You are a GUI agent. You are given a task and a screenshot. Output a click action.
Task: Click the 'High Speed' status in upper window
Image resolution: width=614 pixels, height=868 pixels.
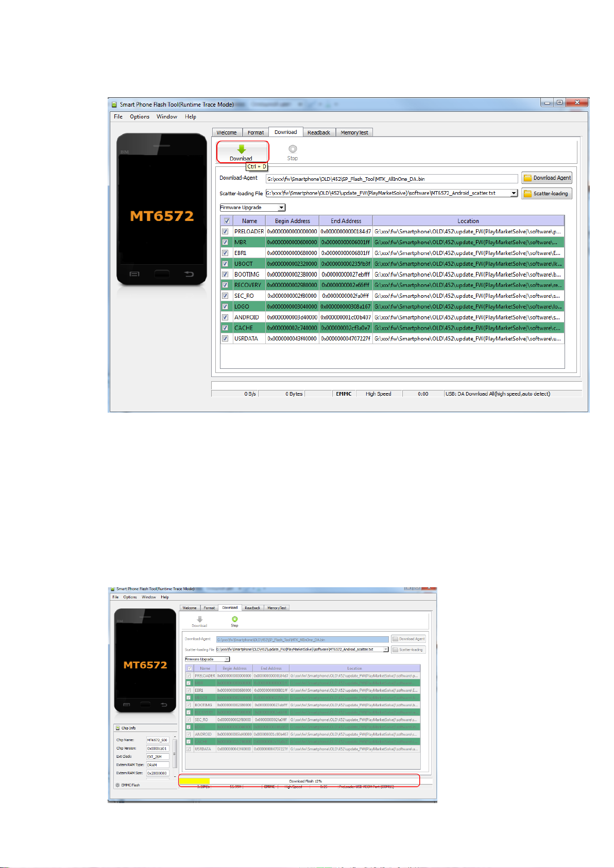(379, 394)
